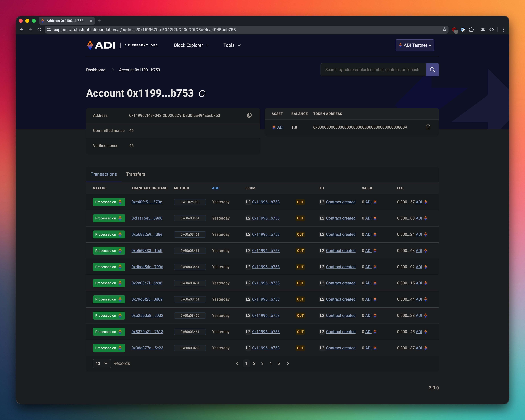525x420 pixels.
Task: Click the ADI token icon beside the balance
Action: [x=274, y=127]
